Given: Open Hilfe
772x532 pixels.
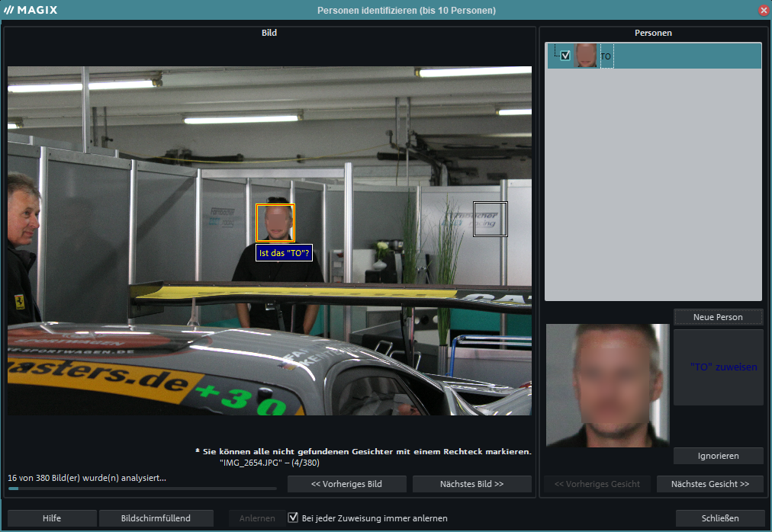Looking at the screenshot, I should point(52,518).
